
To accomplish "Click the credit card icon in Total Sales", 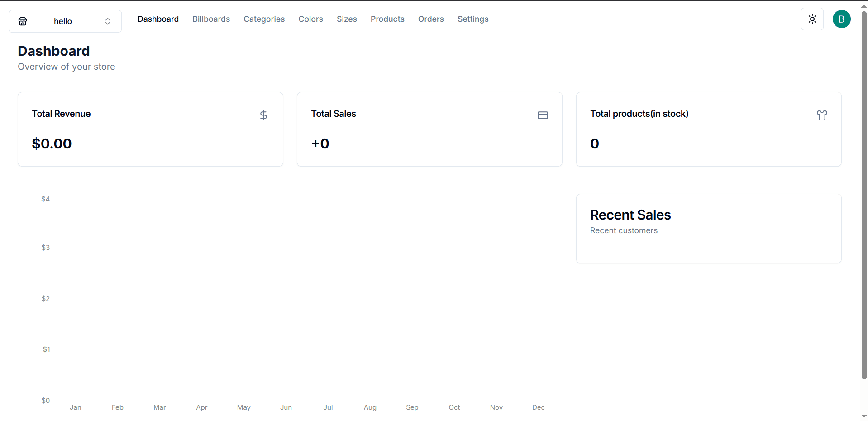I will (x=543, y=115).
